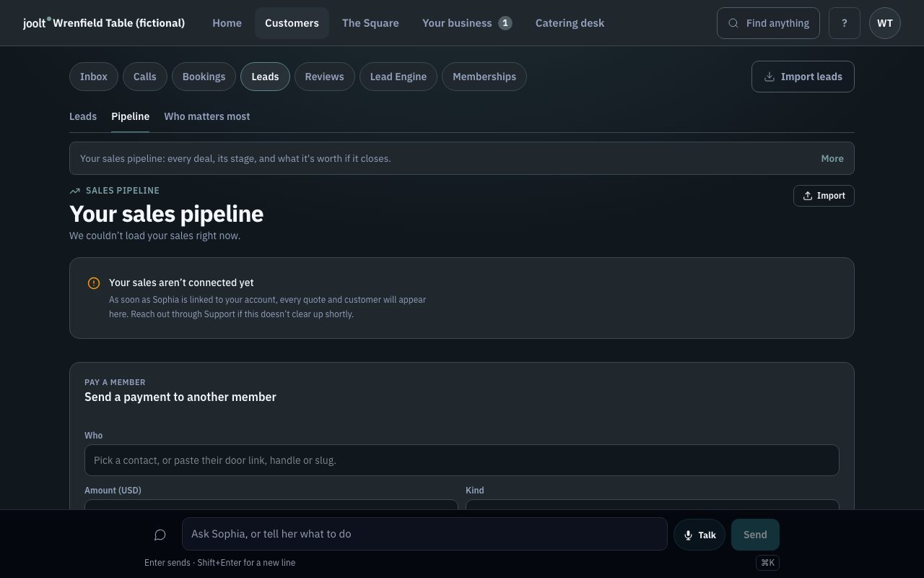Select the Leads sub-tab
Screen dimensions: 924x578
(x=83, y=116)
